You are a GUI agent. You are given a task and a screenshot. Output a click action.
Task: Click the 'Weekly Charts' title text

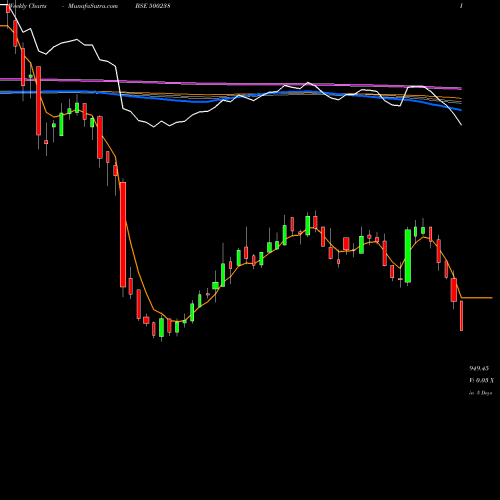pos(28,6)
